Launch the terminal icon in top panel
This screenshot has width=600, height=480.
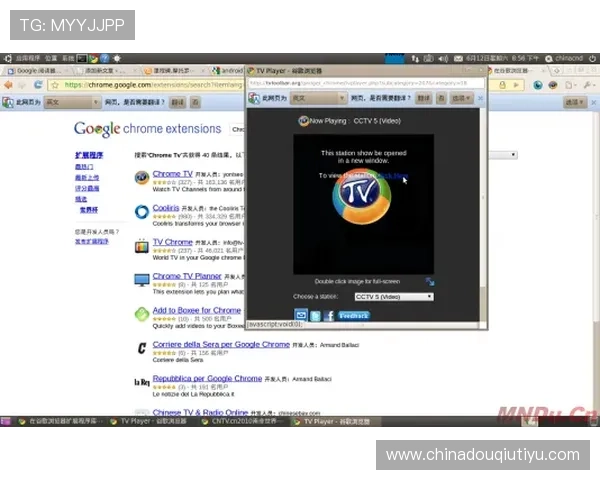(82, 59)
